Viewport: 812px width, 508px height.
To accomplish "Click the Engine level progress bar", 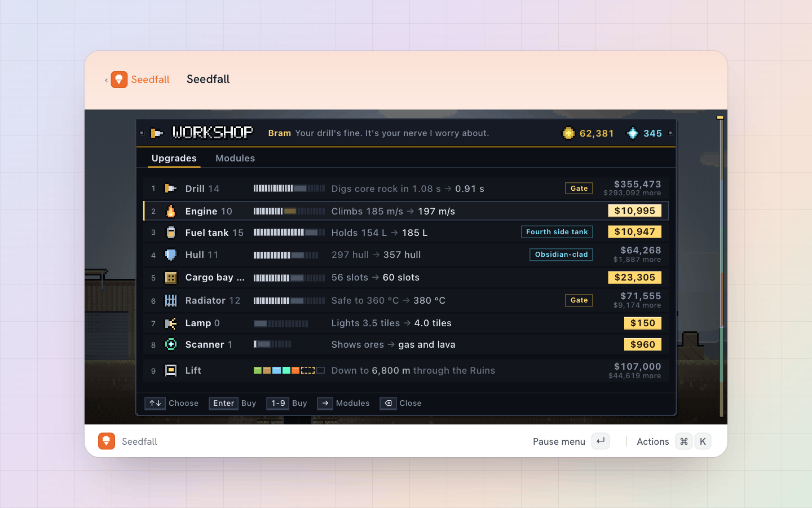I will [289, 211].
